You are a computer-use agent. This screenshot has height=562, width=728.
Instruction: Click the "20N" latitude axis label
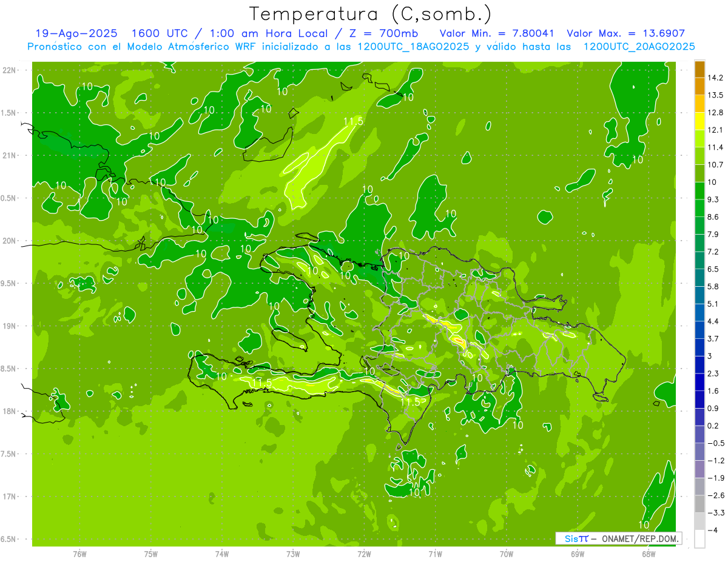(x=10, y=241)
